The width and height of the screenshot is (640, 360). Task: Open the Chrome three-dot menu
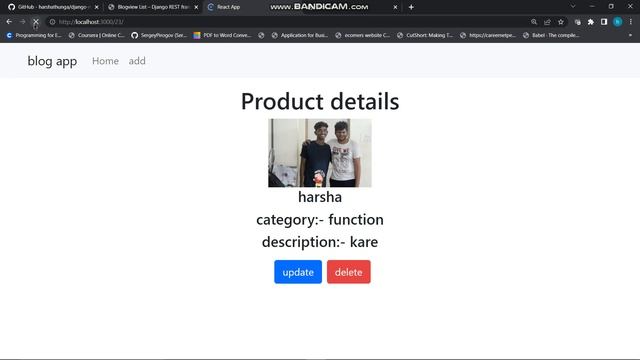(631, 22)
